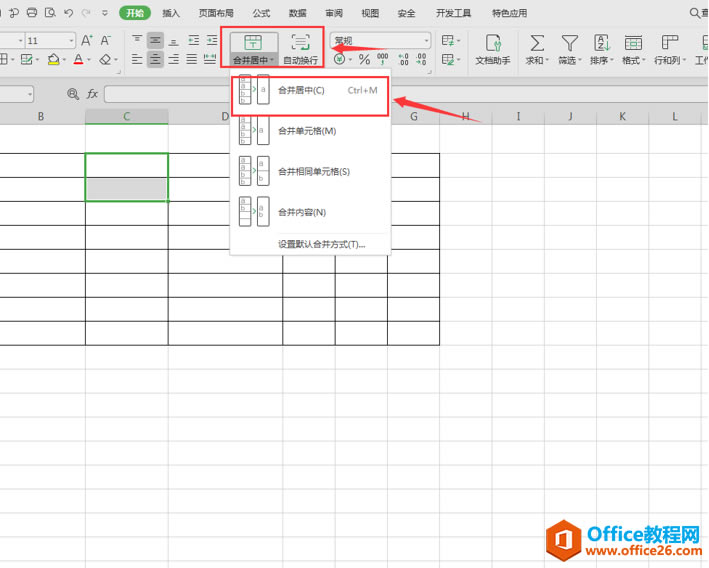Viewport: 709px width, 568px height.
Task: Open the 常规 number format dropdown
Action: point(426,41)
